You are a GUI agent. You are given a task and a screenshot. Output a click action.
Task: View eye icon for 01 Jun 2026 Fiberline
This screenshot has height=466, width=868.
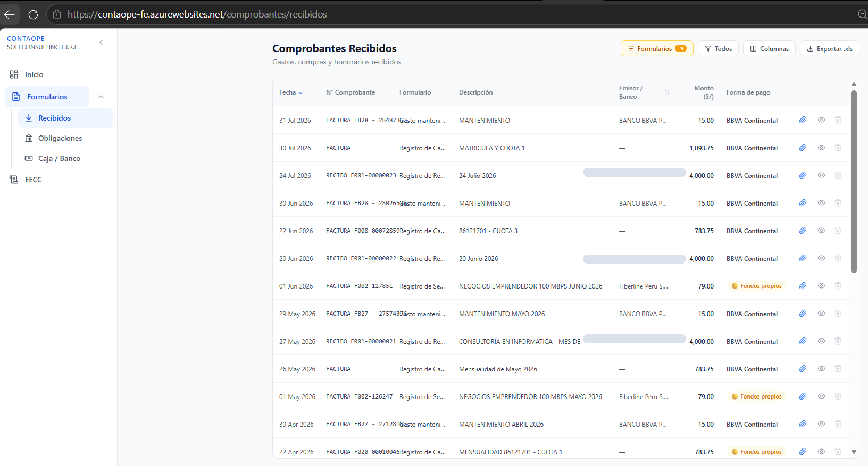[x=821, y=286]
